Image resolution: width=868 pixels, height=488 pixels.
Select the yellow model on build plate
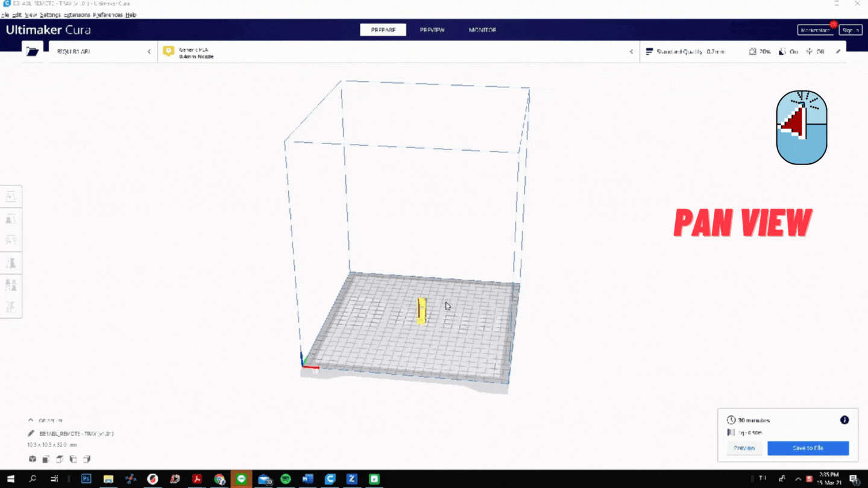point(421,311)
